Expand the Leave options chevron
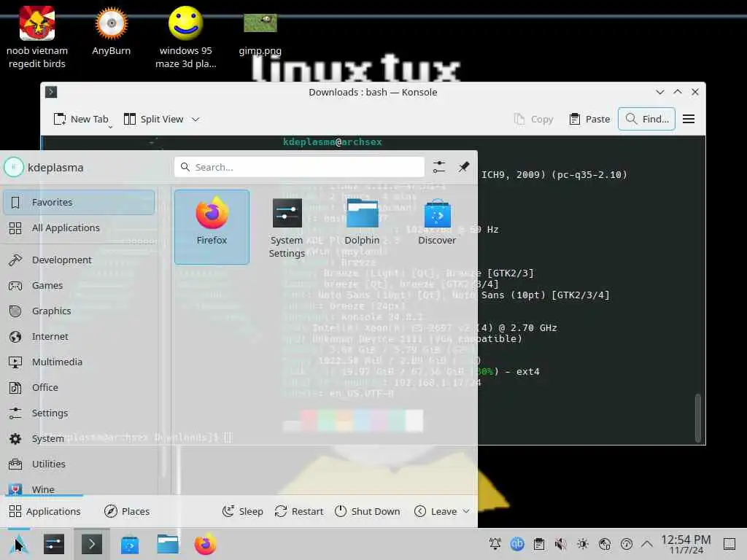Image resolution: width=747 pixels, height=560 pixels. click(466, 511)
